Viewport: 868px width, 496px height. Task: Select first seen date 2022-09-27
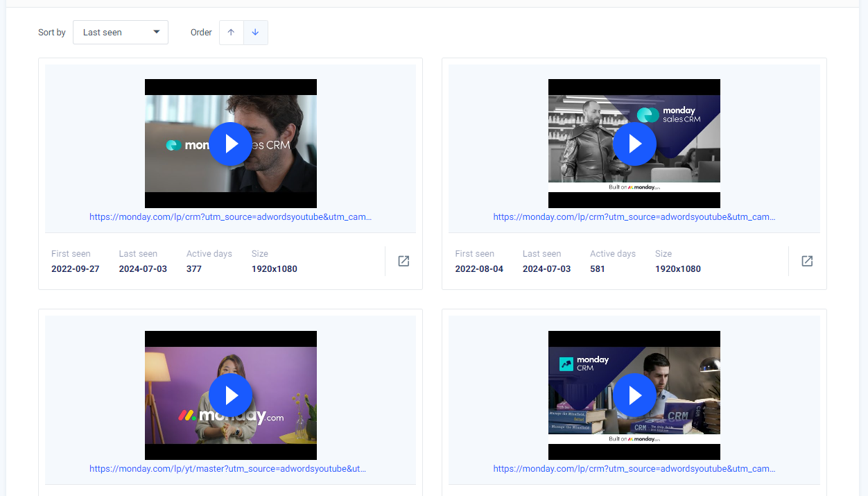pos(76,269)
